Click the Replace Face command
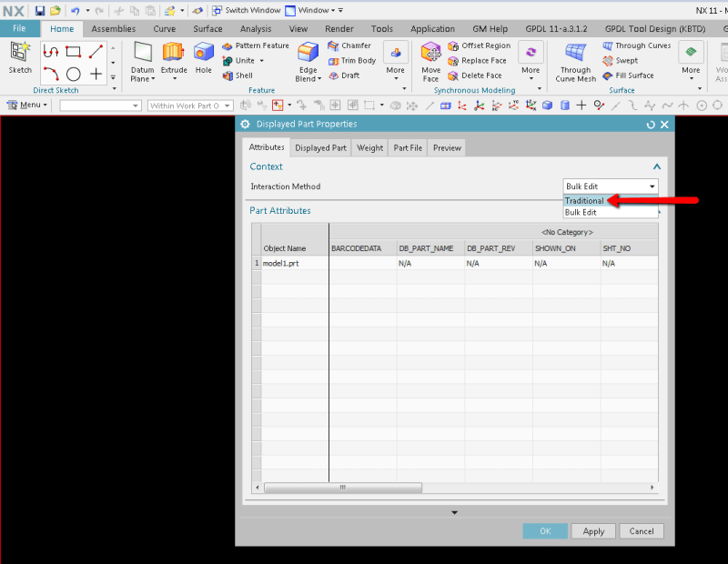This screenshot has width=728, height=564. (x=477, y=60)
